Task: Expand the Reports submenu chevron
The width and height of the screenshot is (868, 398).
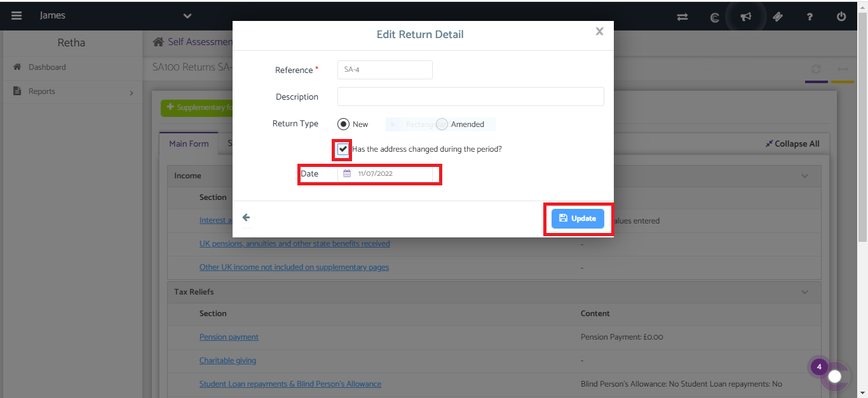Action: [x=132, y=93]
